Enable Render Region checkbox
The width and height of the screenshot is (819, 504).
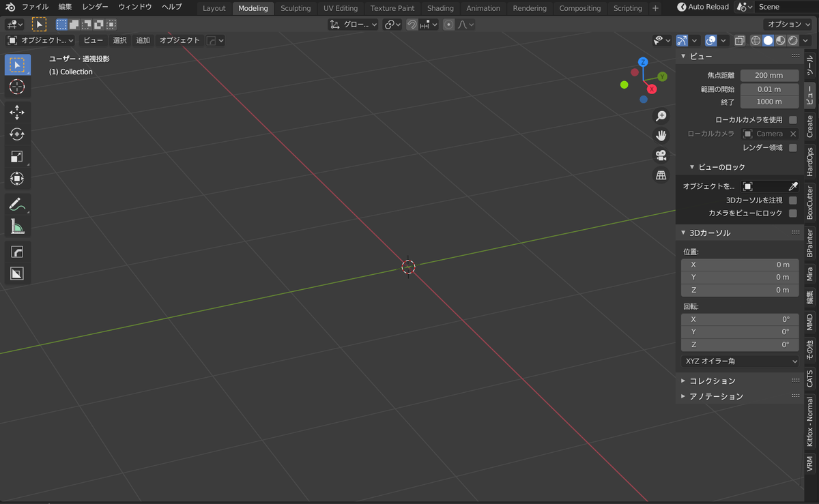[x=792, y=147]
